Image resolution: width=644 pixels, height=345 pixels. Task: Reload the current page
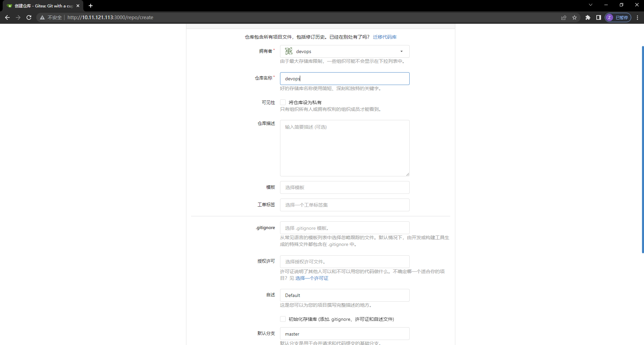click(29, 17)
